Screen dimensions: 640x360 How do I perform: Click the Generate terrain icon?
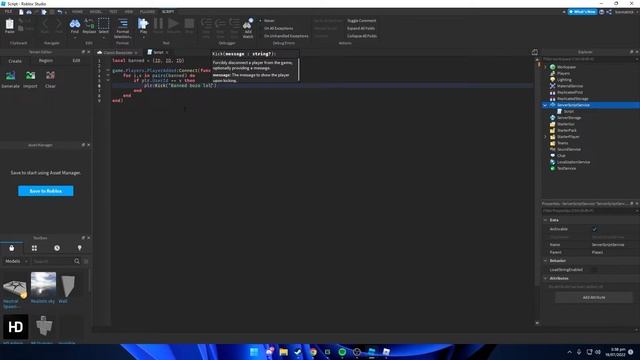[11, 76]
